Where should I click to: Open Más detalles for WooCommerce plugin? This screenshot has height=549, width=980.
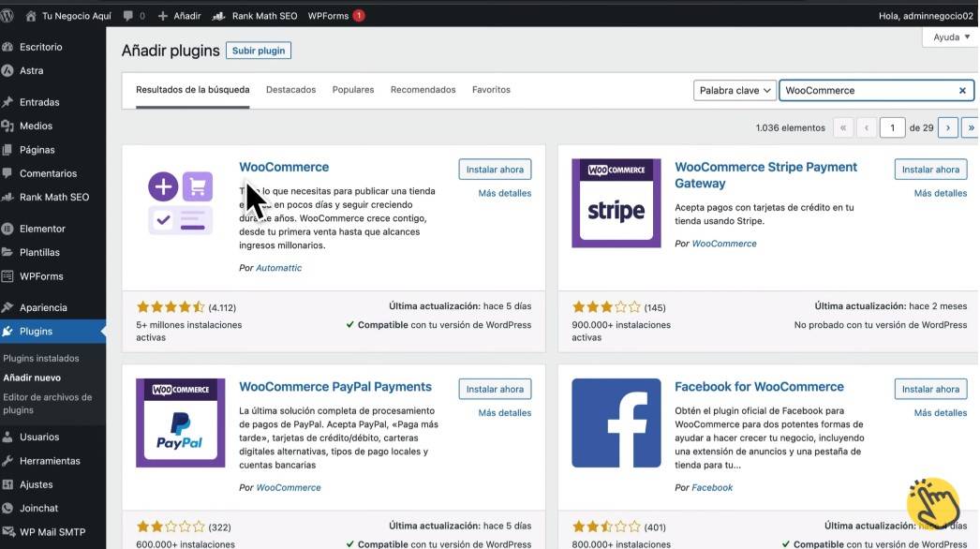(505, 193)
